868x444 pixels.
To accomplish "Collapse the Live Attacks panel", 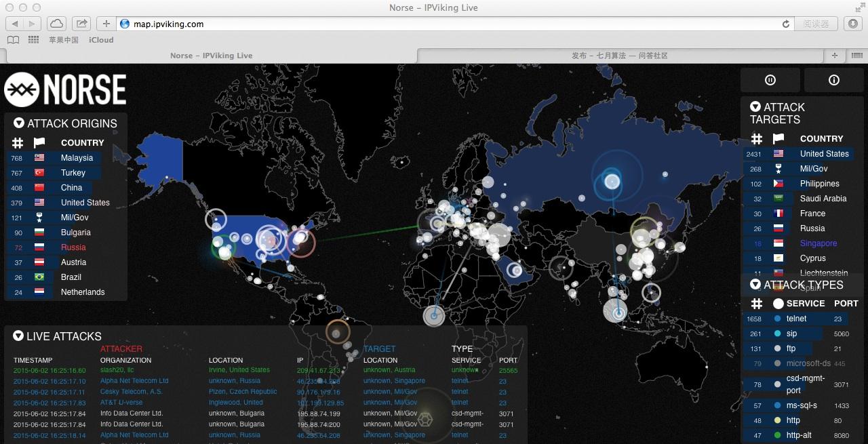I will (18, 336).
